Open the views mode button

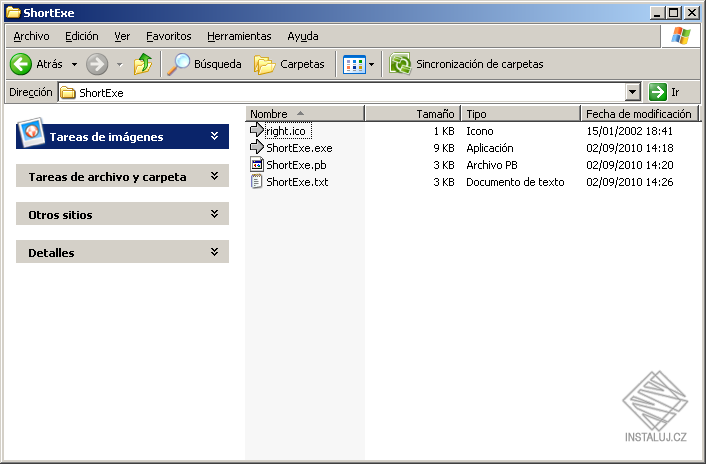[x=354, y=65]
